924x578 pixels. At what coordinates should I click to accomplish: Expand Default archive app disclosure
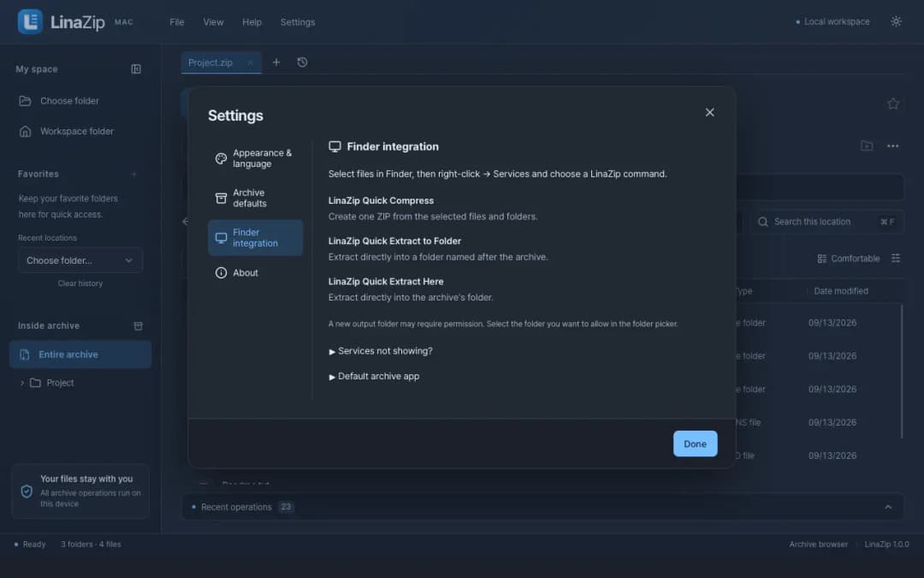(374, 376)
